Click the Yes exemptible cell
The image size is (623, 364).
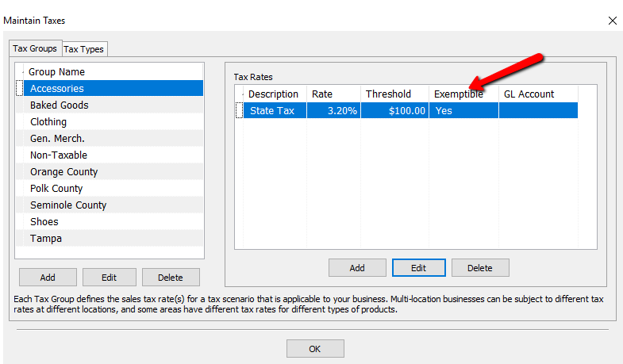tap(463, 110)
